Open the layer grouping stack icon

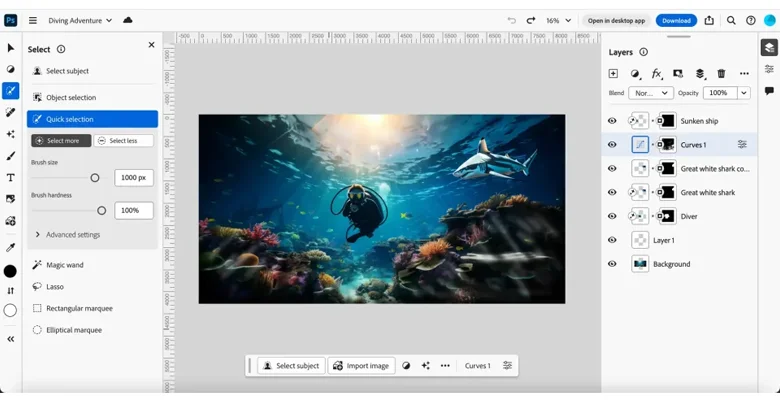pos(700,74)
